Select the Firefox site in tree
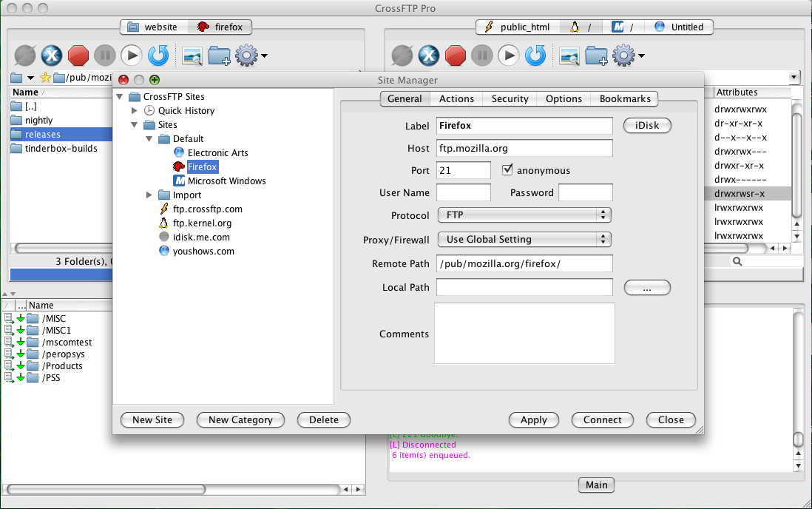The height and width of the screenshot is (509, 812). coord(203,167)
